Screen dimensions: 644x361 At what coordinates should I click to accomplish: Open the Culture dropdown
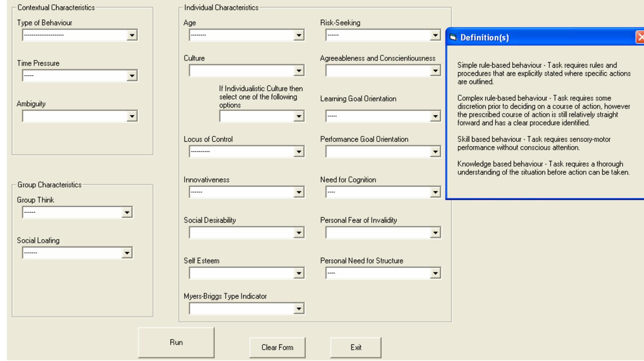pyautogui.click(x=299, y=71)
